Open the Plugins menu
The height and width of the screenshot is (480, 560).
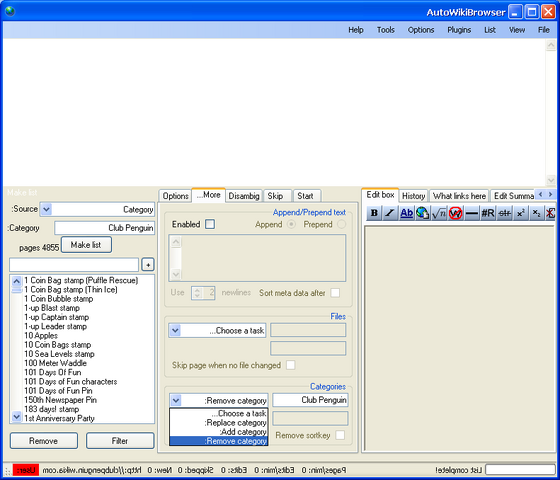[x=459, y=30]
